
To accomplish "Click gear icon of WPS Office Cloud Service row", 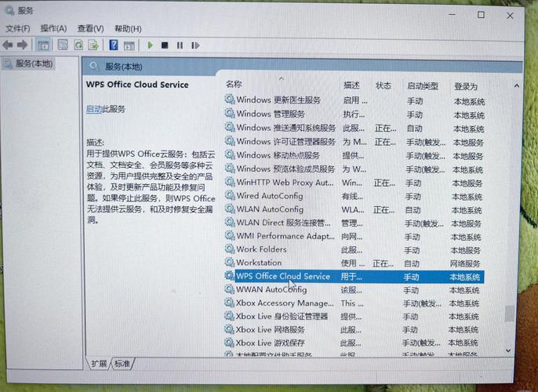I will click(x=229, y=275).
